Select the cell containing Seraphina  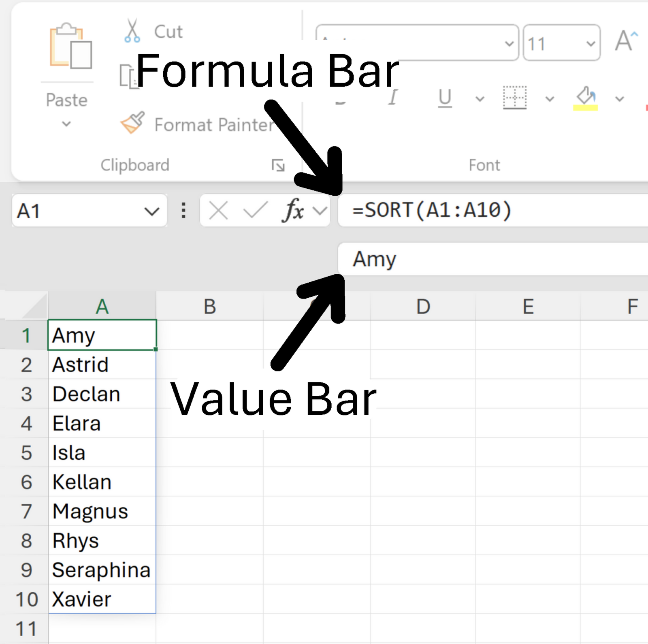click(x=101, y=570)
